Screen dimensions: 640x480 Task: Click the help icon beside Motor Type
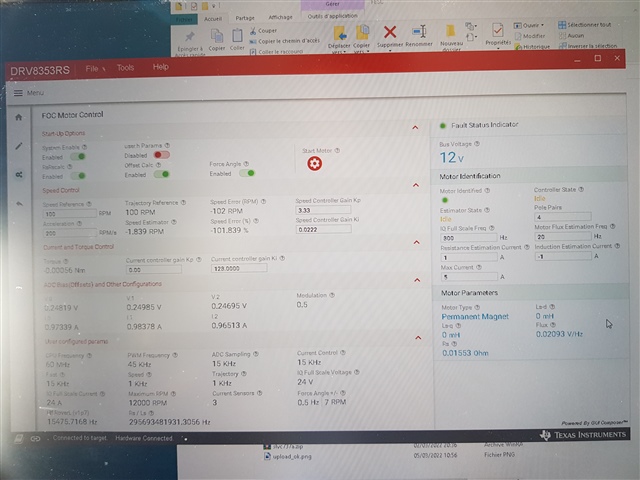tap(477, 307)
